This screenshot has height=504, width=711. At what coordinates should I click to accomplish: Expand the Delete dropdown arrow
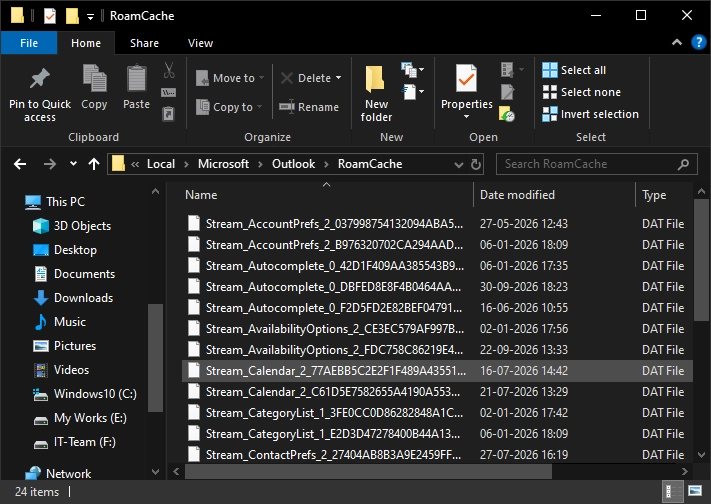click(339, 78)
